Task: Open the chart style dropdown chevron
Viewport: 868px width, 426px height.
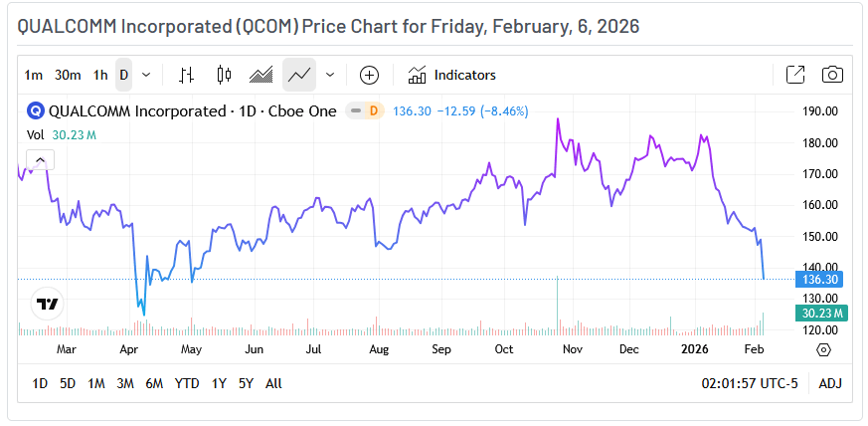Action: (330, 75)
